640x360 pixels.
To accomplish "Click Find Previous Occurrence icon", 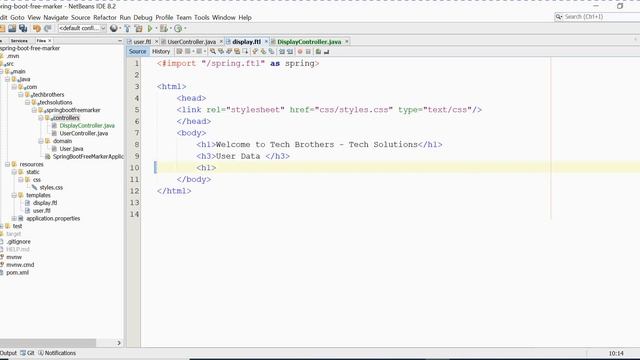I will (221, 51).
